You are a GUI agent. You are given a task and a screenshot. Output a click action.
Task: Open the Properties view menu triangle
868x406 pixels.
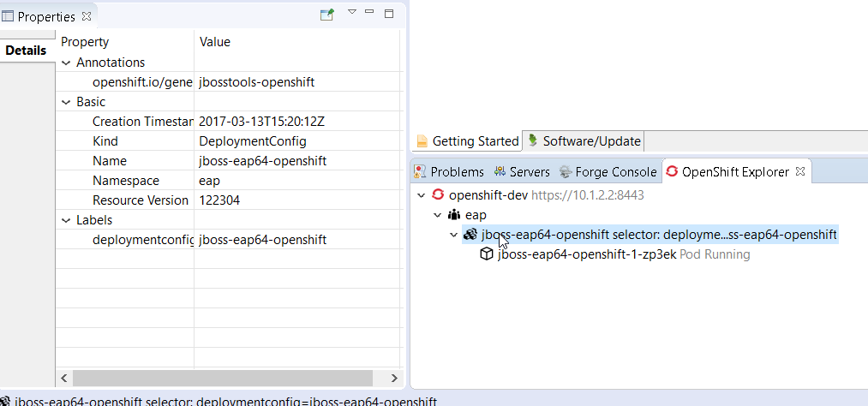pyautogui.click(x=351, y=13)
